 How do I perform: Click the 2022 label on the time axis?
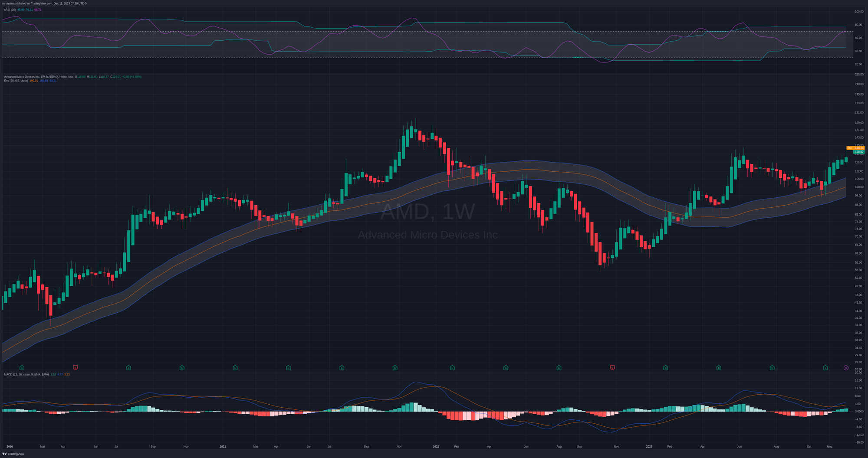click(436, 446)
